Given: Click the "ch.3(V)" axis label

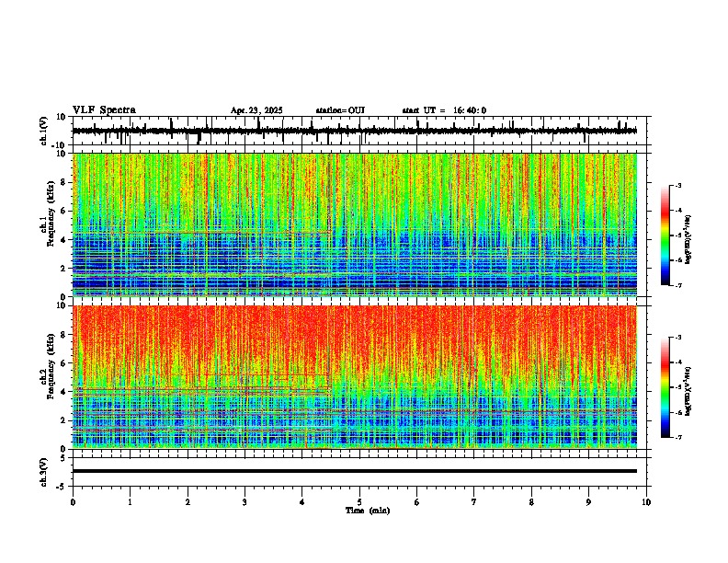Looking at the screenshot, I should [43, 472].
